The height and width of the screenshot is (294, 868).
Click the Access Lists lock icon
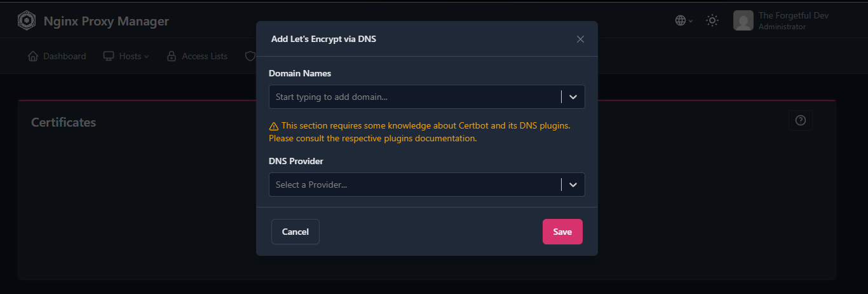click(x=172, y=56)
